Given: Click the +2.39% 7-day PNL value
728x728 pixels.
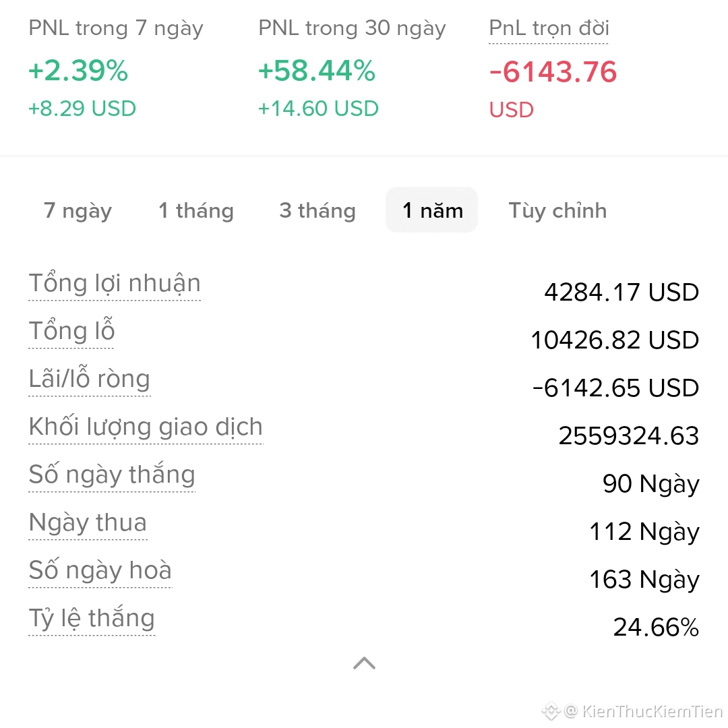Looking at the screenshot, I should 78,71.
